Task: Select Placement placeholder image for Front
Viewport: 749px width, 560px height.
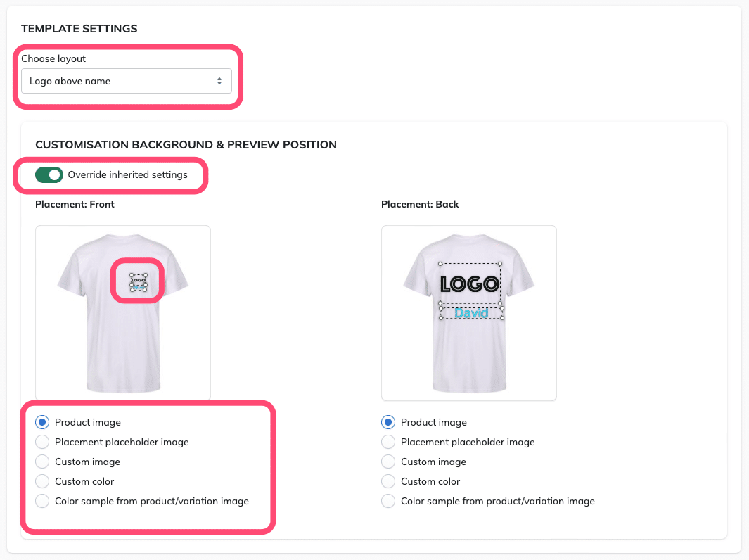Action: point(42,442)
